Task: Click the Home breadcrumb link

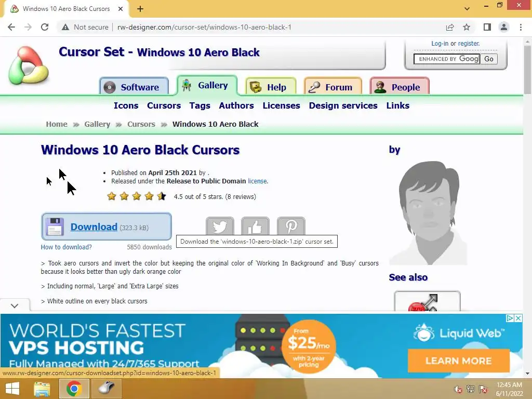Action: (x=57, y=124)
